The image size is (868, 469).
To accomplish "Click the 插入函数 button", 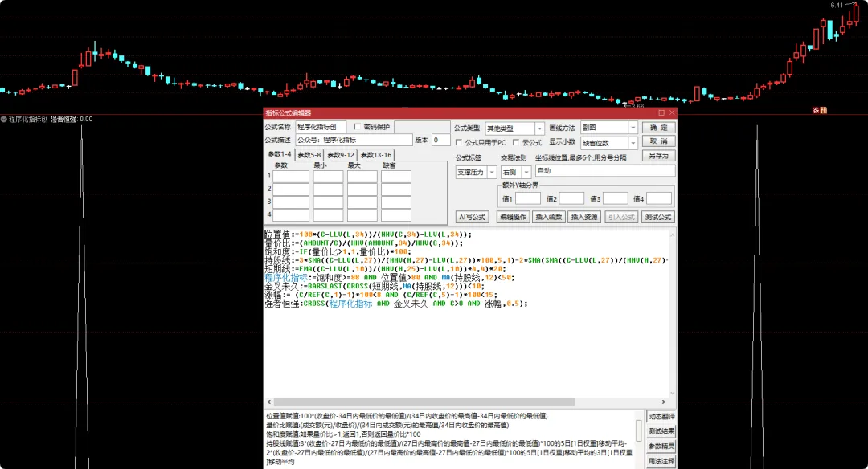I will pyautogui.click(x=549, y=218).
